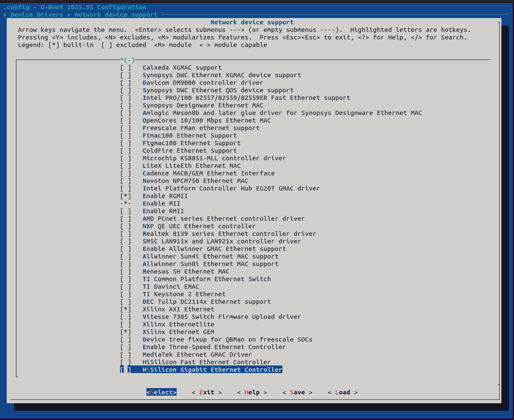Select Allwinner Sun8i Ethernet MAC support
Screen dimensions: 514x420
point(211,264)
